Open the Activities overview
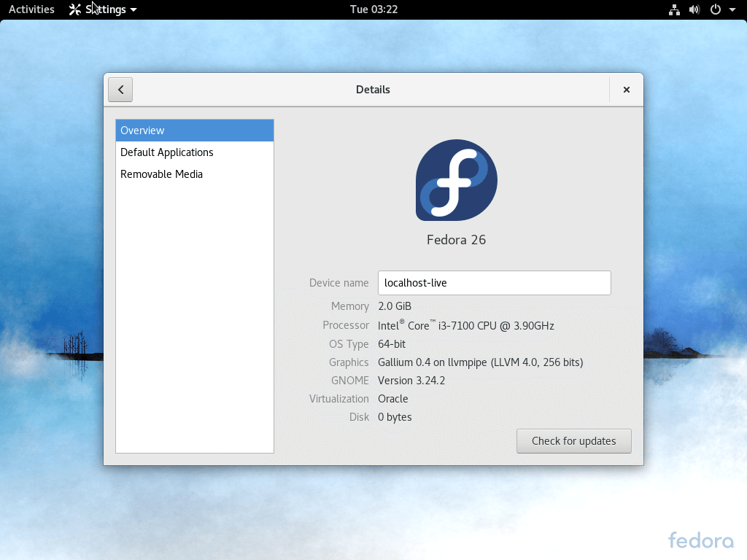 pos(31,9)
